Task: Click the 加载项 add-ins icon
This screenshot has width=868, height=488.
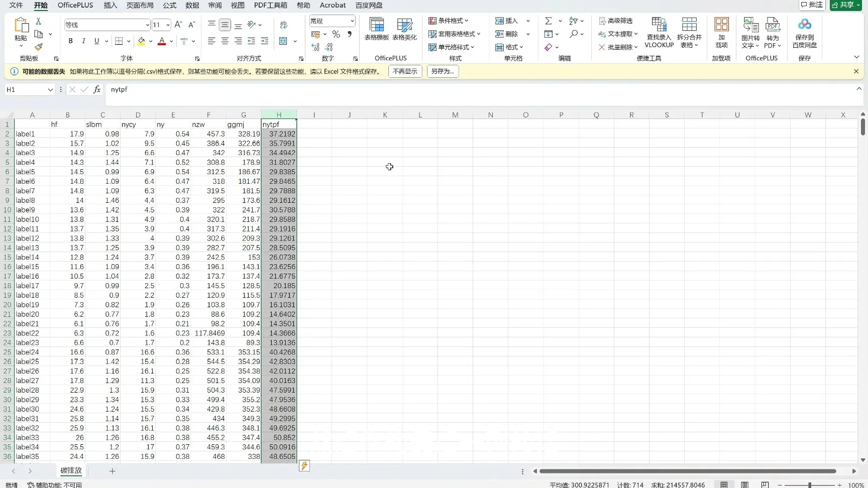Action: point(721,33)
